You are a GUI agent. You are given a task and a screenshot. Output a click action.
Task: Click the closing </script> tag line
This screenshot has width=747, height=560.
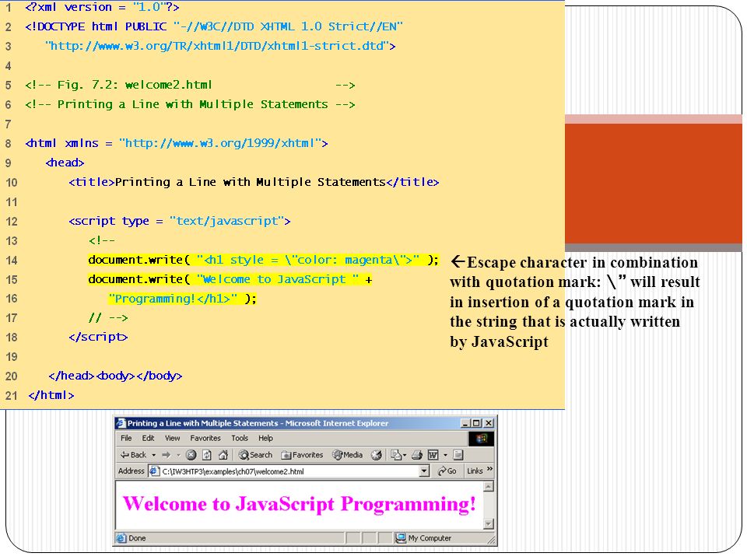(x=98, y=337)
